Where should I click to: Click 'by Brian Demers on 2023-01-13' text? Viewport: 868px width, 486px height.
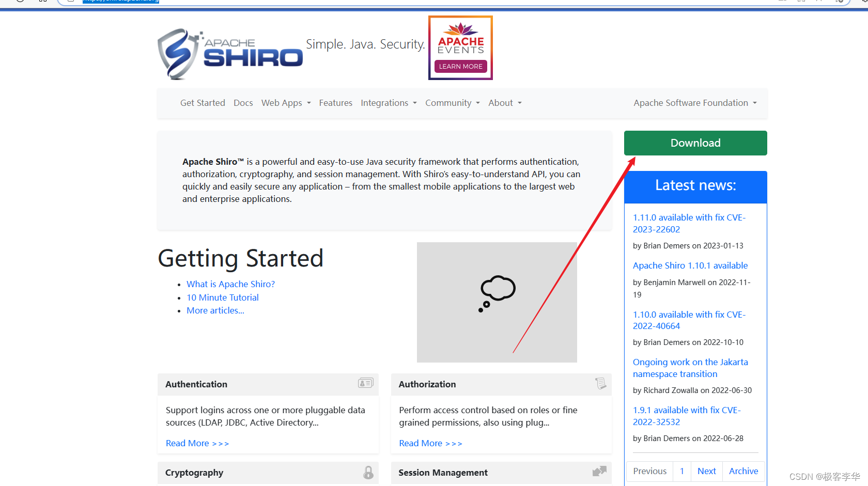click(x=688, y=246)
